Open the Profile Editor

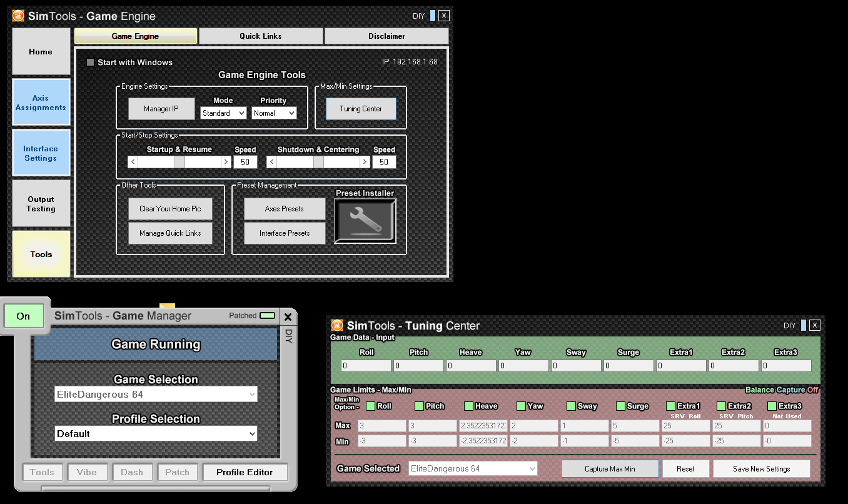[245, 472]
